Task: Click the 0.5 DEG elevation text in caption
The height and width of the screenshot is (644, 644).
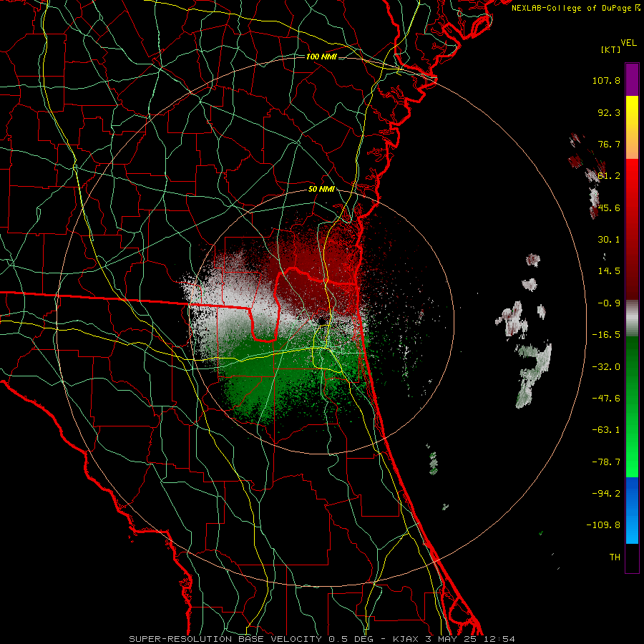Action: tap(351, 639)
